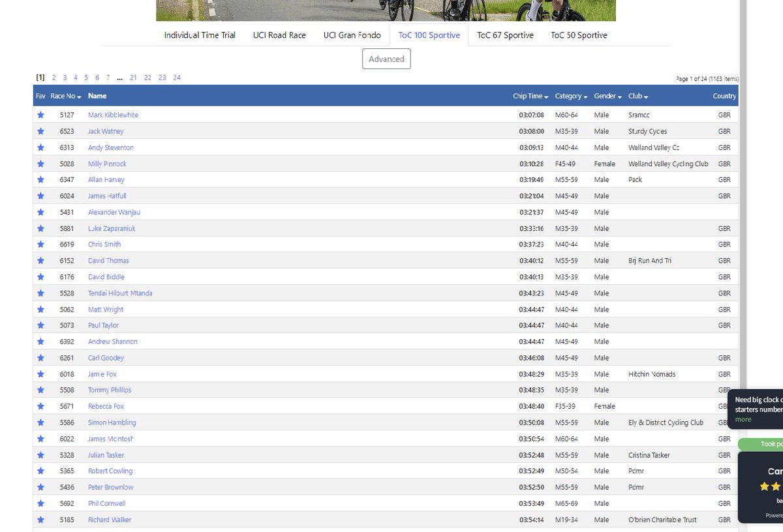Toggle David Biddle's favourite star
Image resolution: width=783 pixels, height=532 pixels.
coord(40,276)
